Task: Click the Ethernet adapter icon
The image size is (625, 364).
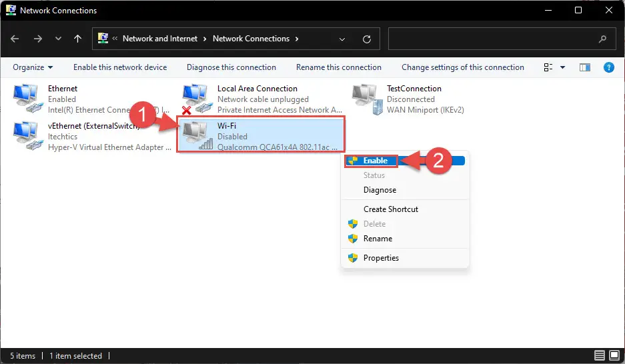Action: 27,98
